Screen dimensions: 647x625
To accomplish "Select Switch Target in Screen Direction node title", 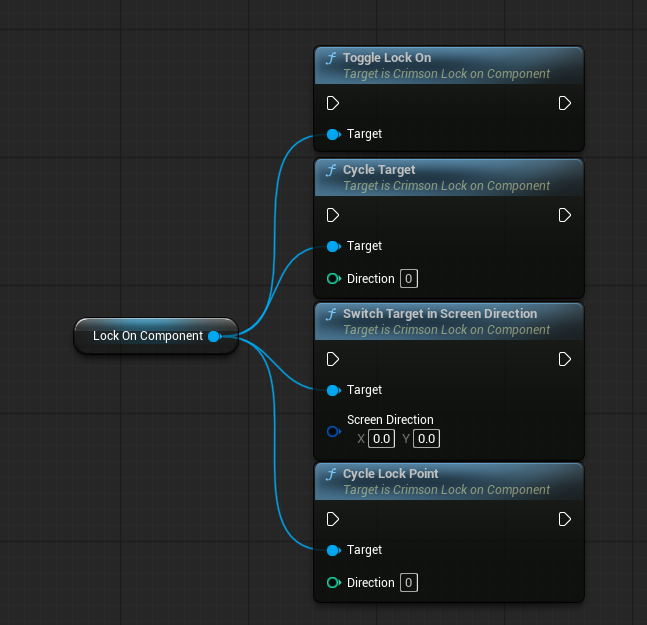I will point(440,314).
